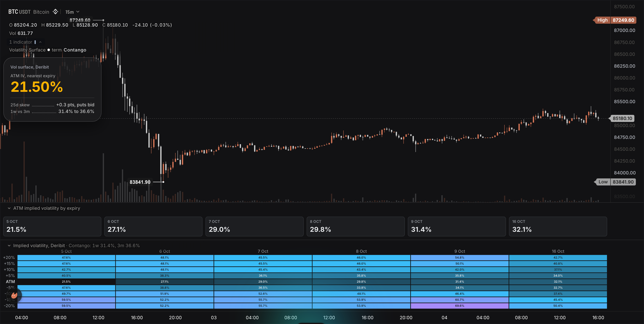
Task: Click the 36.5% cell in 7 Oct column
Action: 263,287
